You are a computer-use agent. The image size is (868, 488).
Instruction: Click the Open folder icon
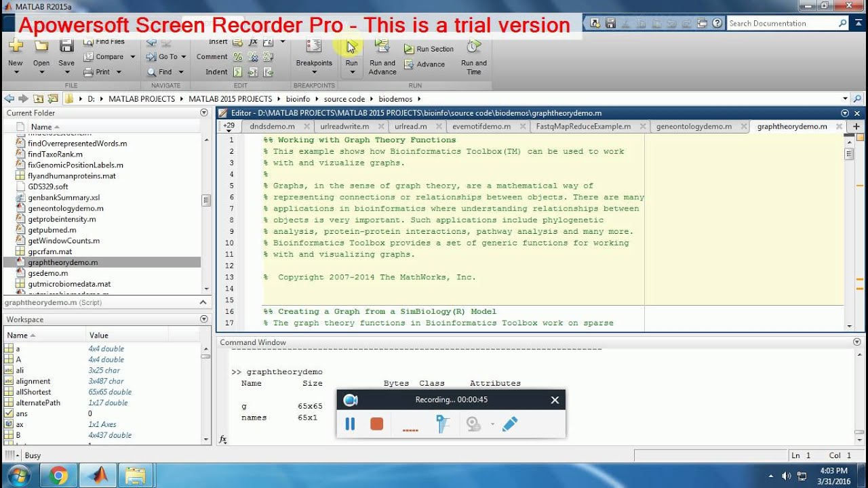pyautogui.click(x=41, y=46)
